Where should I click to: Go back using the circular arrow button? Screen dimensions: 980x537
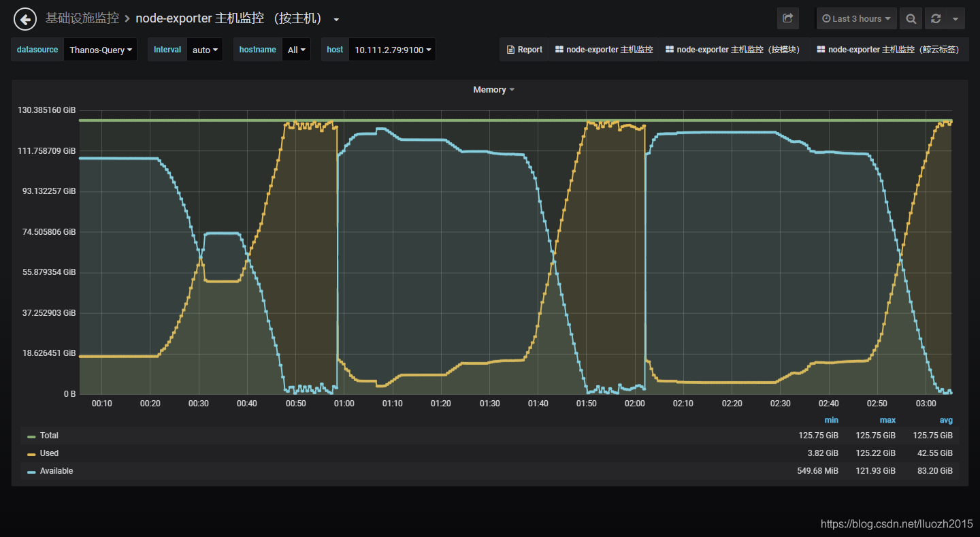click(25, 19)
